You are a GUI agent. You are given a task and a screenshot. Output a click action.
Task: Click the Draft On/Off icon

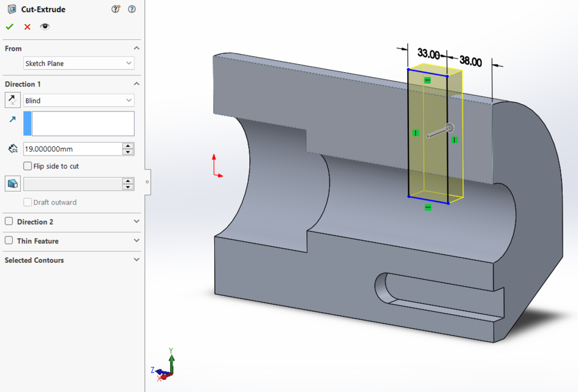click(12, 184)
